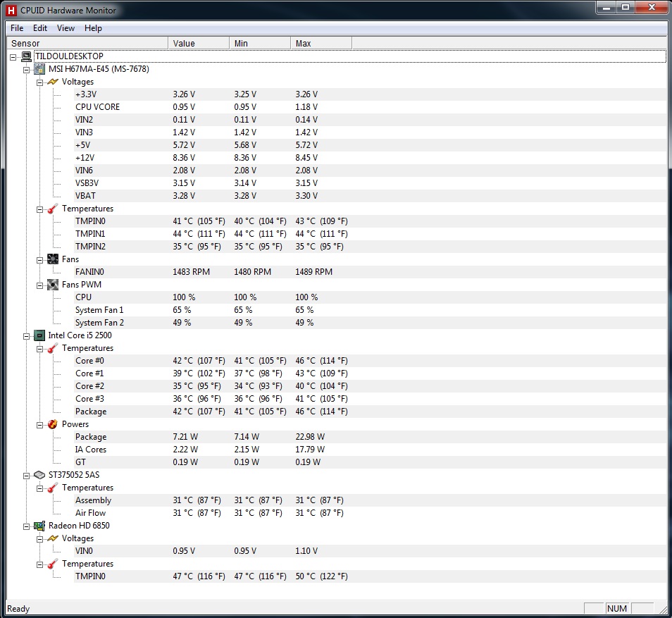The width and height of the screenshot is (672, 618).
Task: Click the "NUM" status bar indicator
Action: tap(617, 609)
